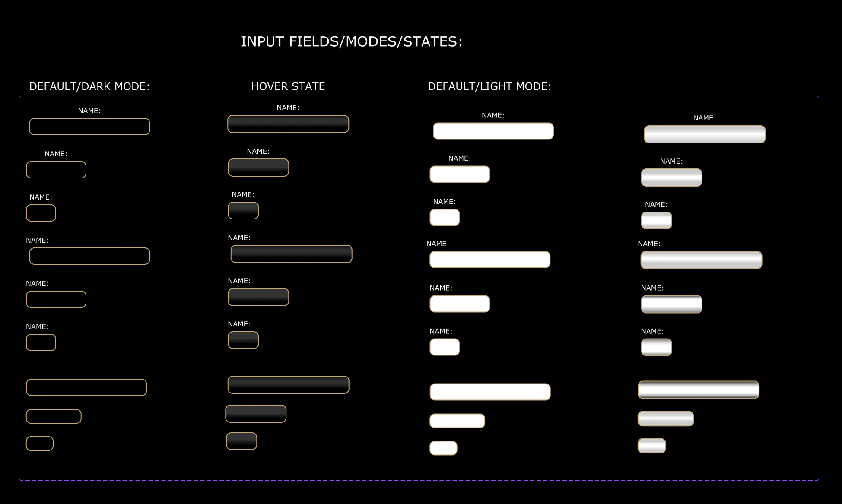The height and width of the screenshot is (504, 842).
Task: Click the first medium hover state NAME field
Action: [258, 168]
